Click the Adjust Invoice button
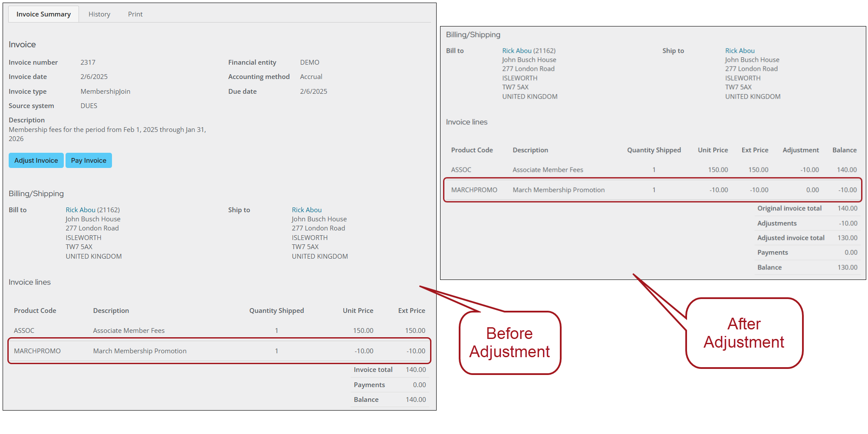Viewport: 868px width, 434px height. 36,160
